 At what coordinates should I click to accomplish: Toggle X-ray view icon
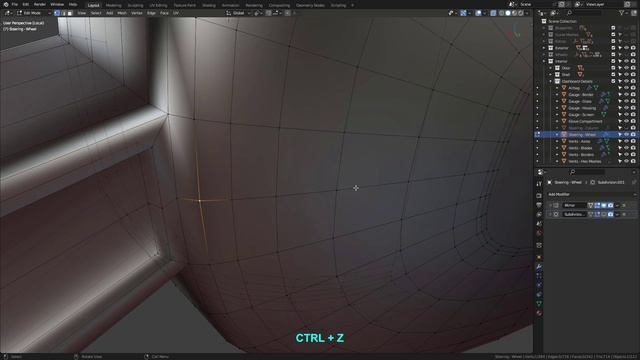493,13
